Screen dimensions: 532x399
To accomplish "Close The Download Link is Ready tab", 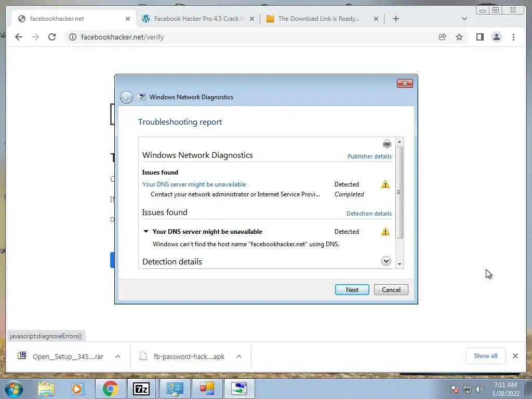I will pyautogui.click(x=376, y=19).
